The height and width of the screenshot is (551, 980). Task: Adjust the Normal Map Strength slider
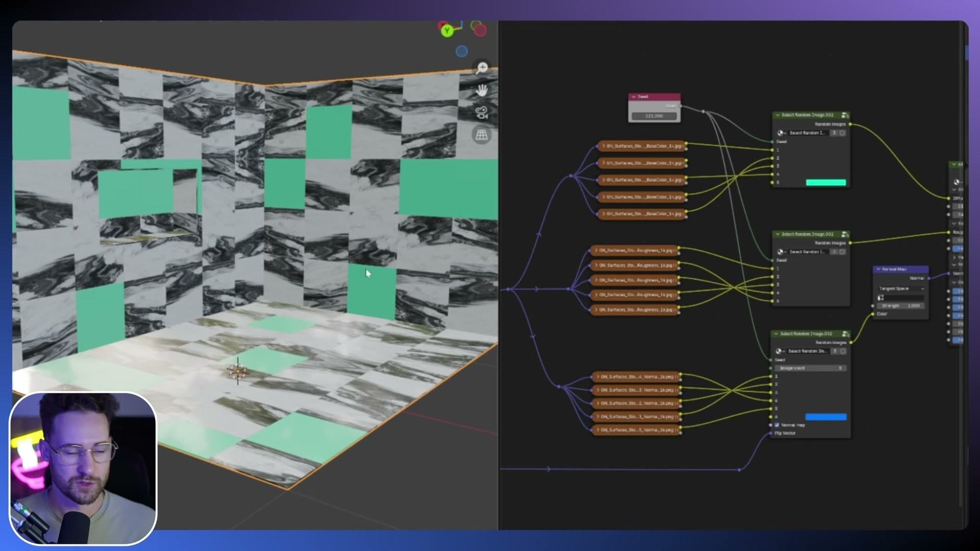click(x=901, y=306)
